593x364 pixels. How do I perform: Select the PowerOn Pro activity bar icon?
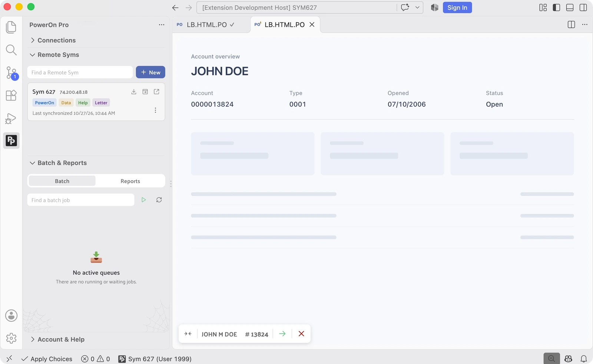click(x=11, y=140)
